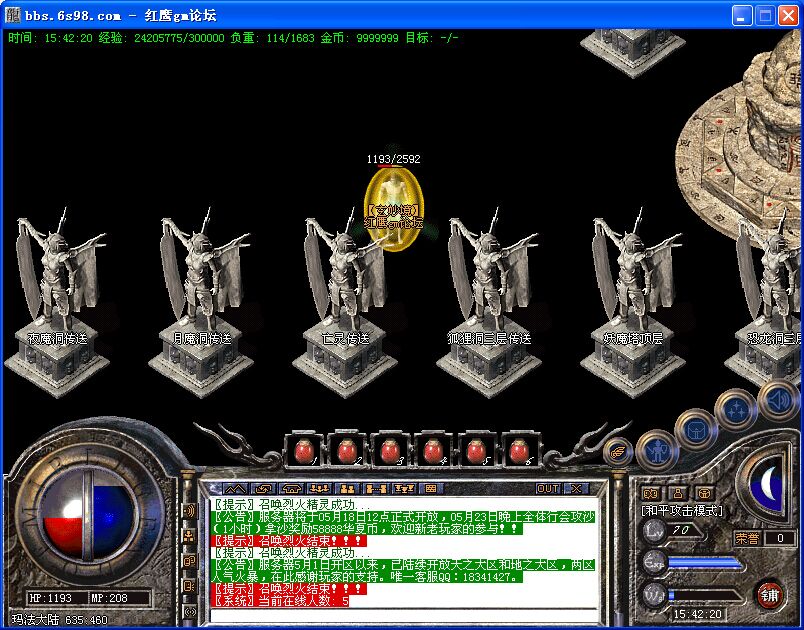The width and height of the screenshot is (804, 630).
Task: Click the handshake icon above chat
Action: [292, 489]
